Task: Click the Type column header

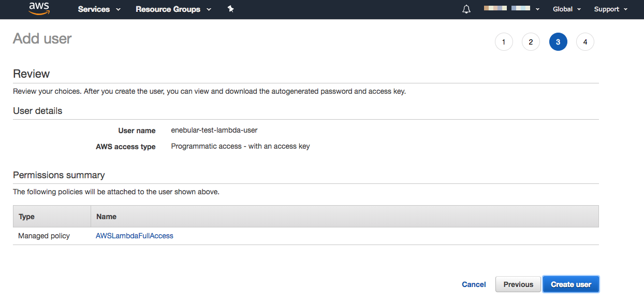Action: (26, 217)
